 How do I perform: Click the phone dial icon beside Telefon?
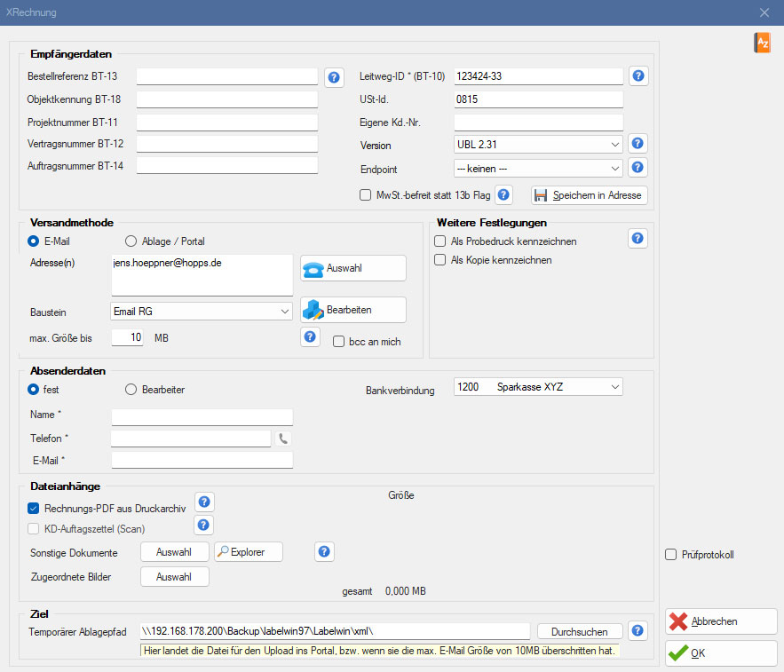[283, 438]
